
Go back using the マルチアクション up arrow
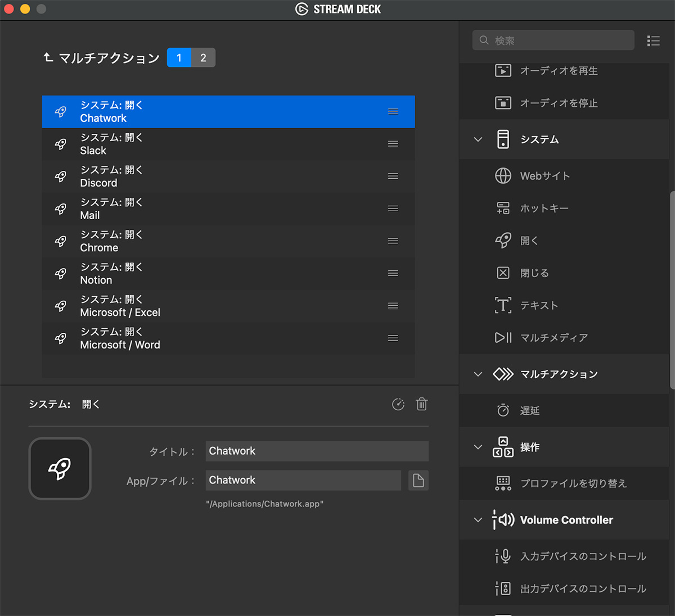click(x=48, y=57)
